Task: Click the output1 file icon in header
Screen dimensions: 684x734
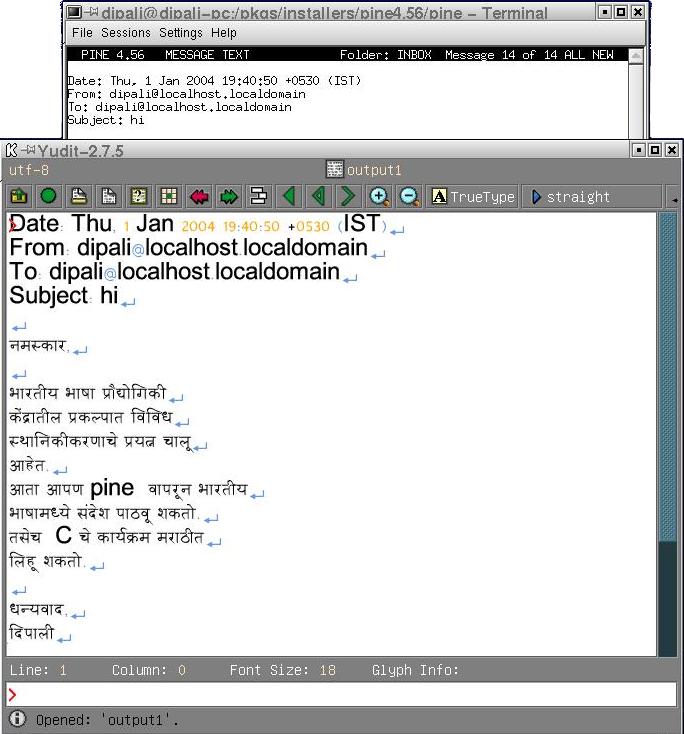Action: click(334, 169)
